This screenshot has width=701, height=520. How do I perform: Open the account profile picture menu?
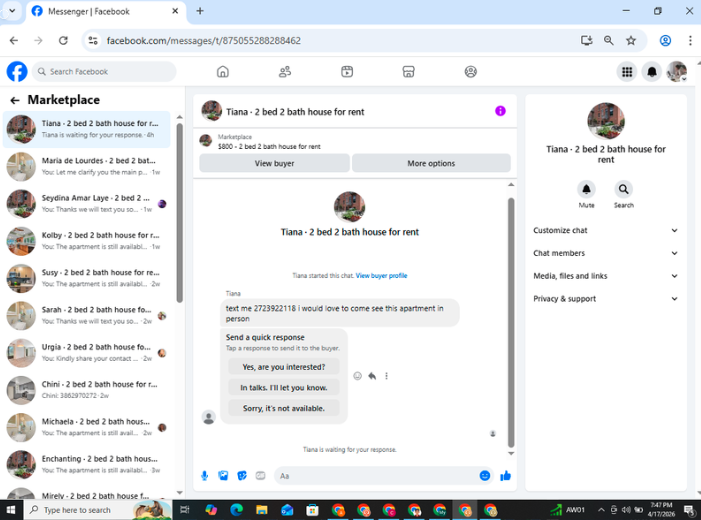click(x=677, y=72)
